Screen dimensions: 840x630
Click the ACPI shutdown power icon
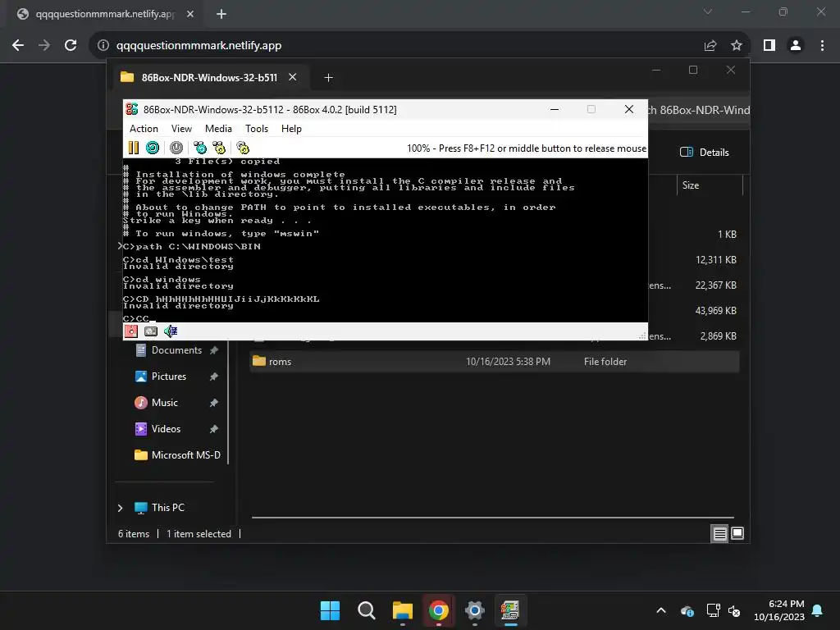pos(176,148)
